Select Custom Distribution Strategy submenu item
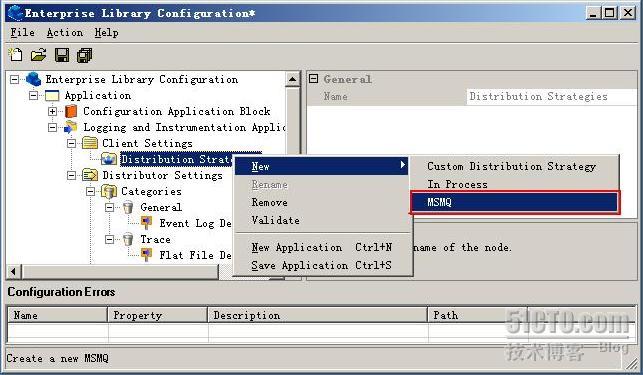The height and width of the screenshot is (375, 643). point(515,166)
